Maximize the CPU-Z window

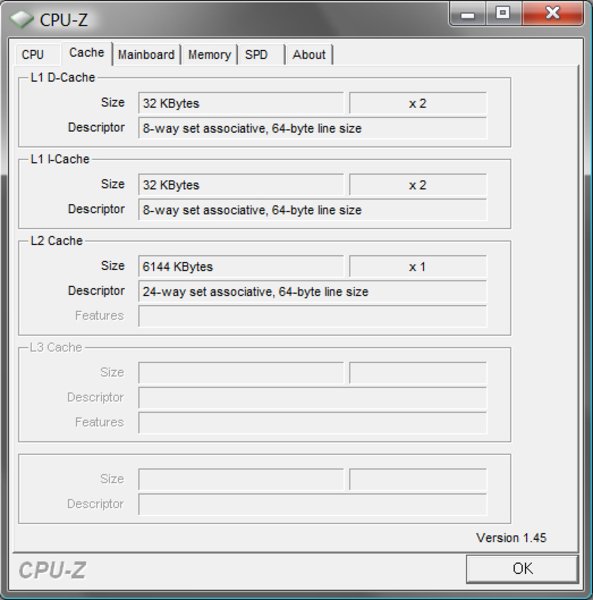(503, 13)
